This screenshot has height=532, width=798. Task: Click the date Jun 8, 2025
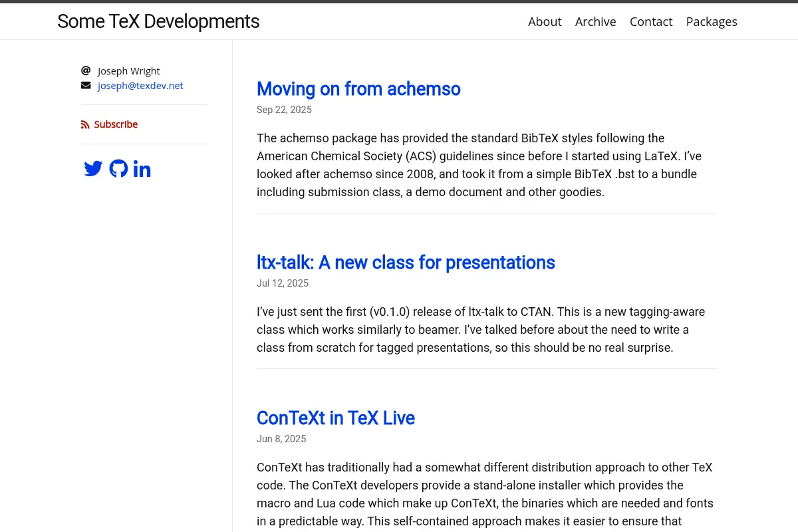coord(281,439)
